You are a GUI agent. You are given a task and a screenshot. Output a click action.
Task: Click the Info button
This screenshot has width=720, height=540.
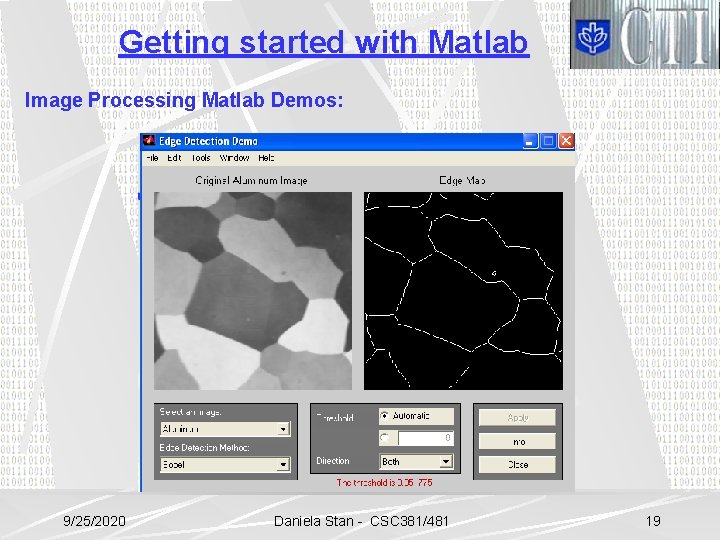[x=518, y=442]
